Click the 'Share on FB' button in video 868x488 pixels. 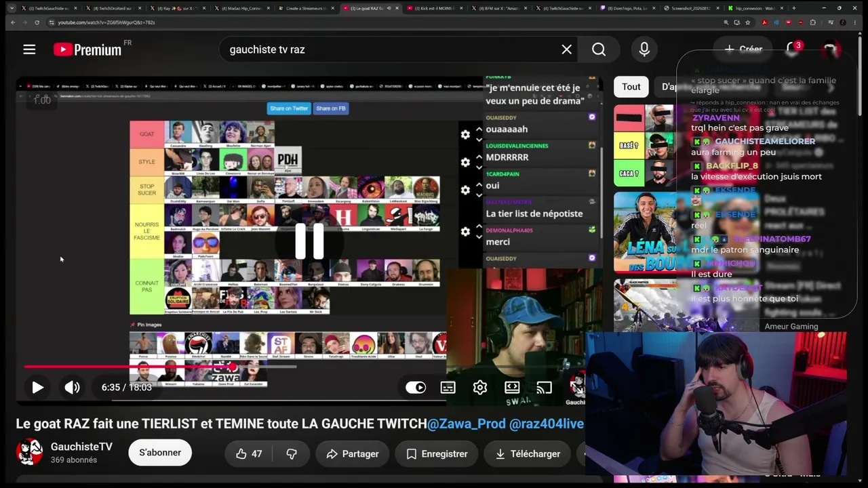pos(331,108)
